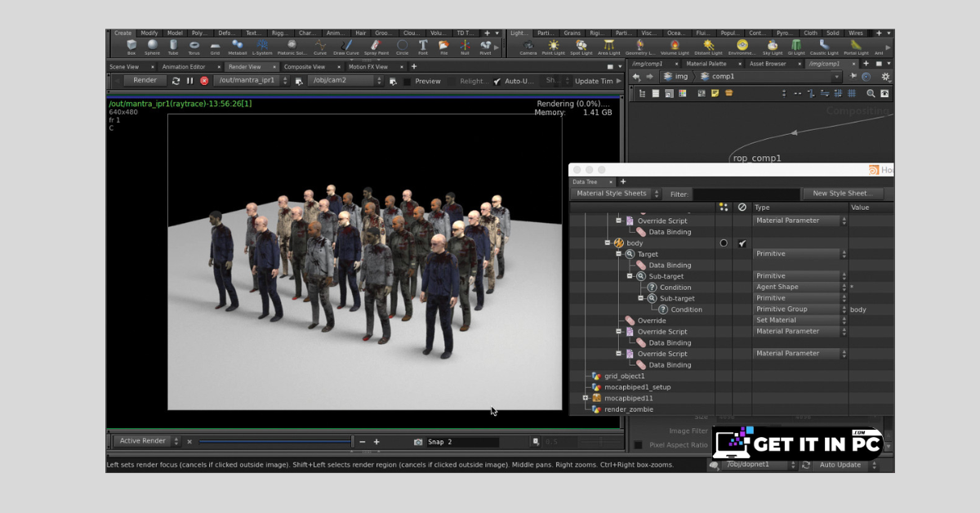
Task: Select the Draw Curve shelf tool
Action: click(x=346, y=47)
